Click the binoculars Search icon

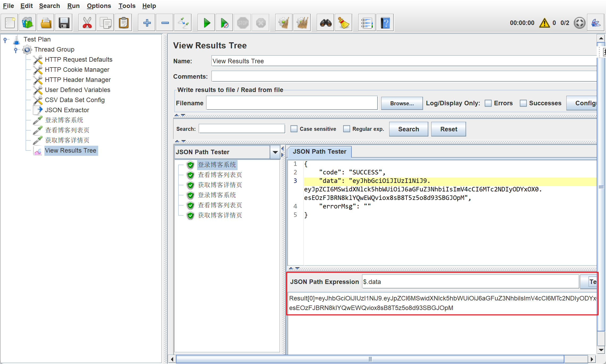point(326,23)
